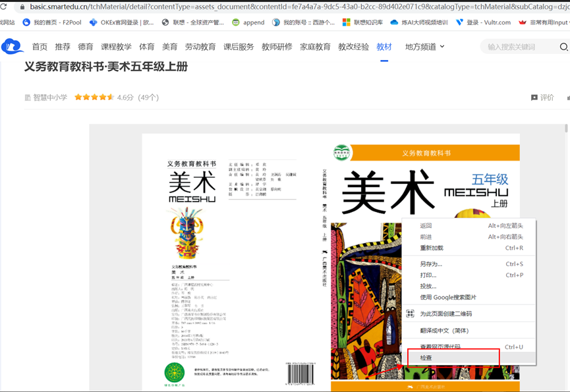
Task: Open the 推荐 nav item
Action: tap(63, 47)
